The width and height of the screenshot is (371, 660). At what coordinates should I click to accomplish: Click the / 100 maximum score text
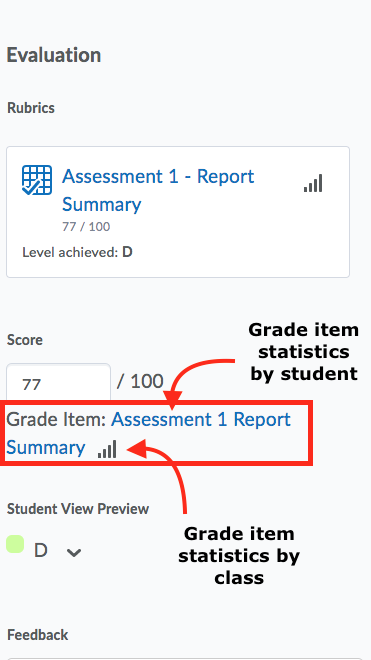pos(140,381)
